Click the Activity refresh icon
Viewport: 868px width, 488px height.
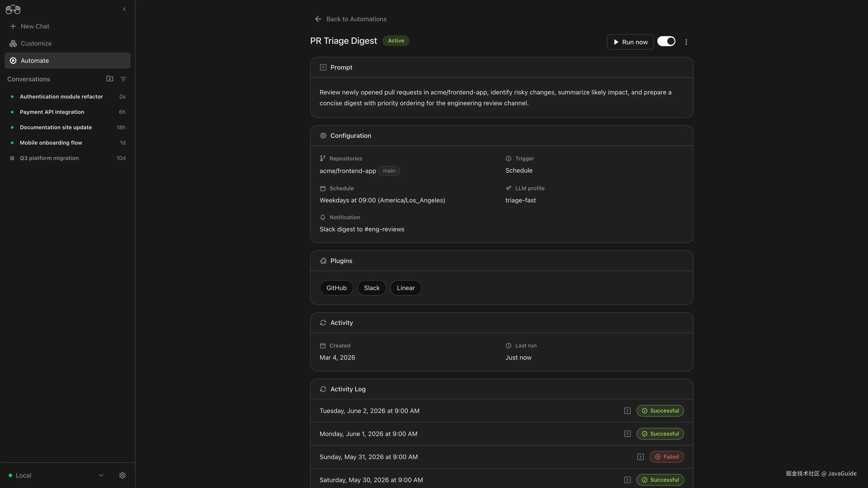click(x=323, y=323)
